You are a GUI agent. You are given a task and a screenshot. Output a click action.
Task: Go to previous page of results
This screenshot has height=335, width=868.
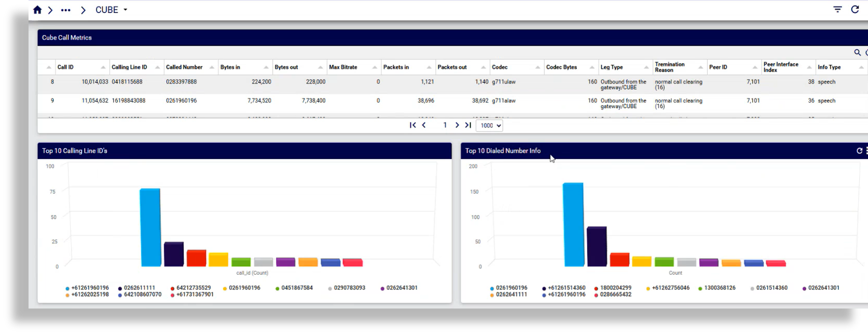tap(424, 125)
